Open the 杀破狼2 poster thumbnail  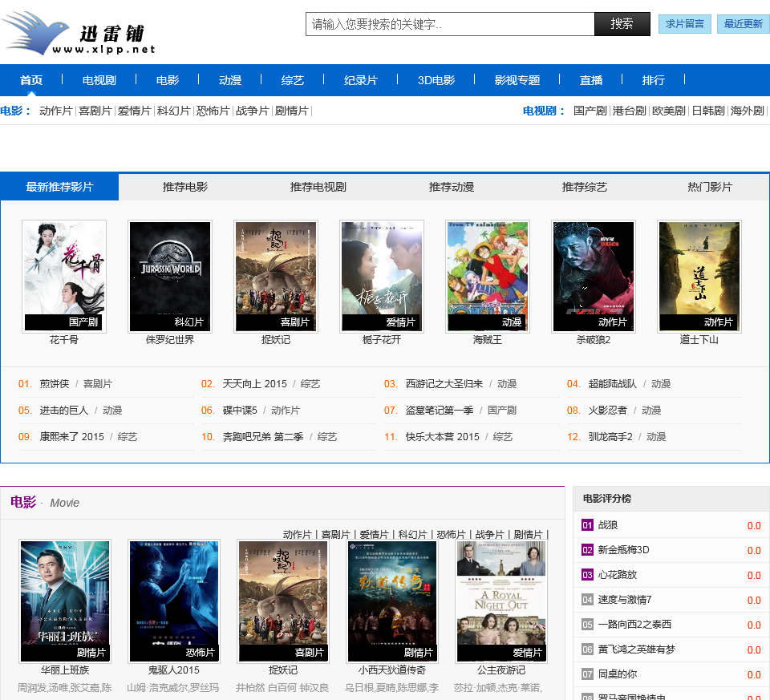[594, 277]
